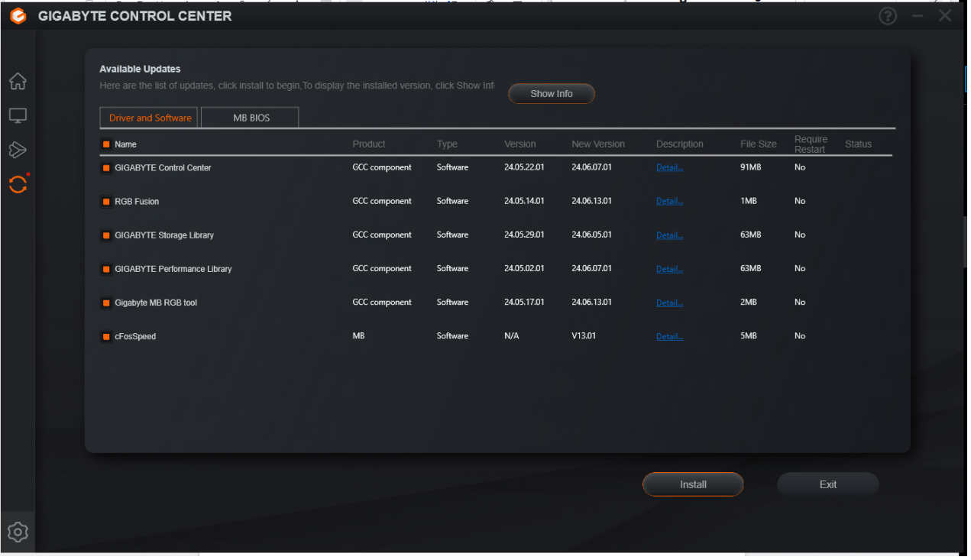971x560 pixels.
Task: Click the File Size column header
Action: point(759,144)
